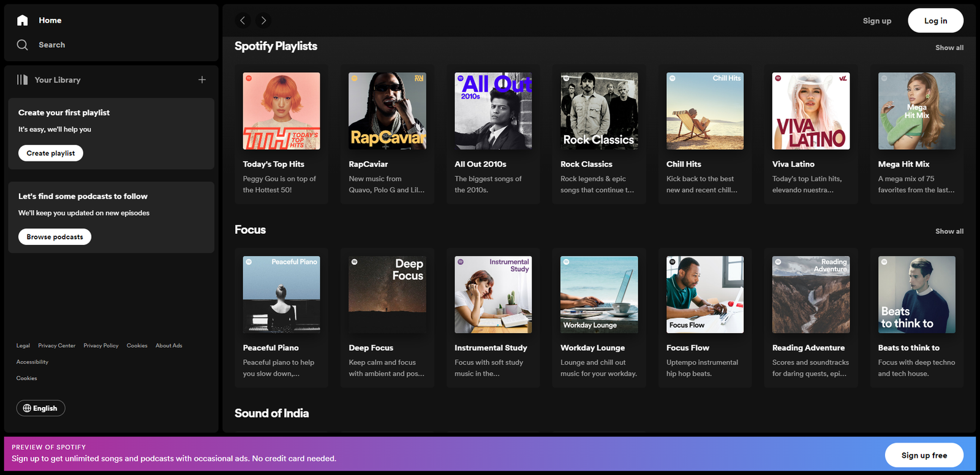Click the RapCaviar title text
Image resolution: width=980 pixels, height=475 pixels.
[368, 164]
